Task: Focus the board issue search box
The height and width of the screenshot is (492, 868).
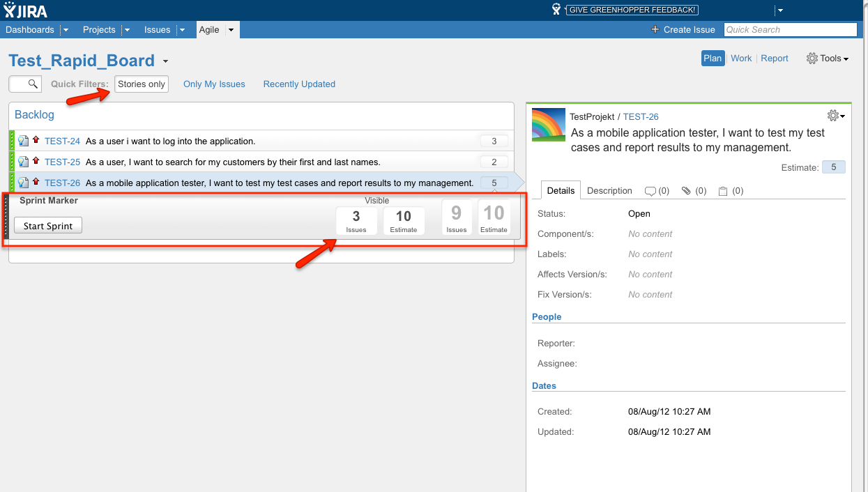Action: pos(25,84)
